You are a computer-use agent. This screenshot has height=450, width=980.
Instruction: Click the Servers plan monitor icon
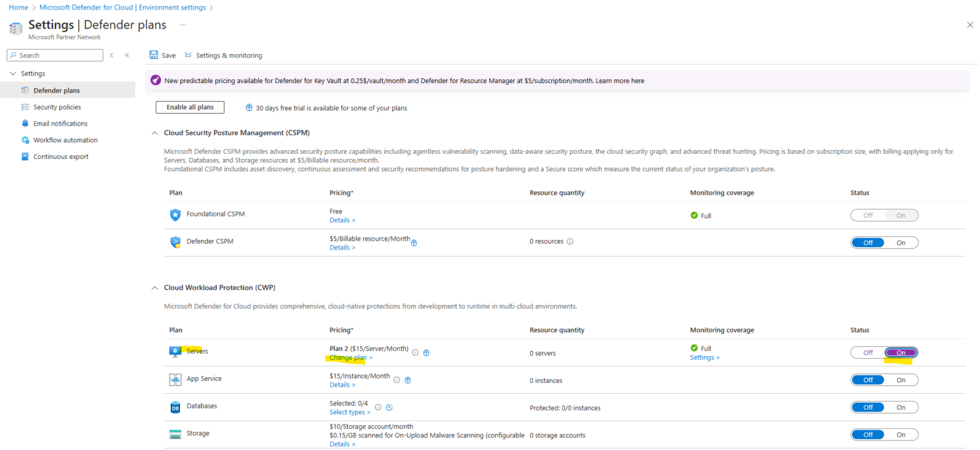click(x=175, y=352)
